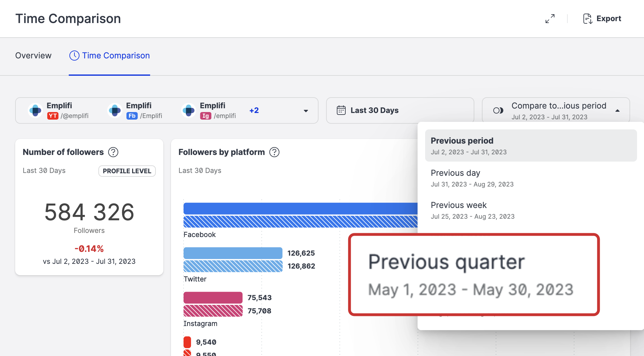Toggle the compare period contrast icon
The image size is (644, 356).
coord(498,110)
